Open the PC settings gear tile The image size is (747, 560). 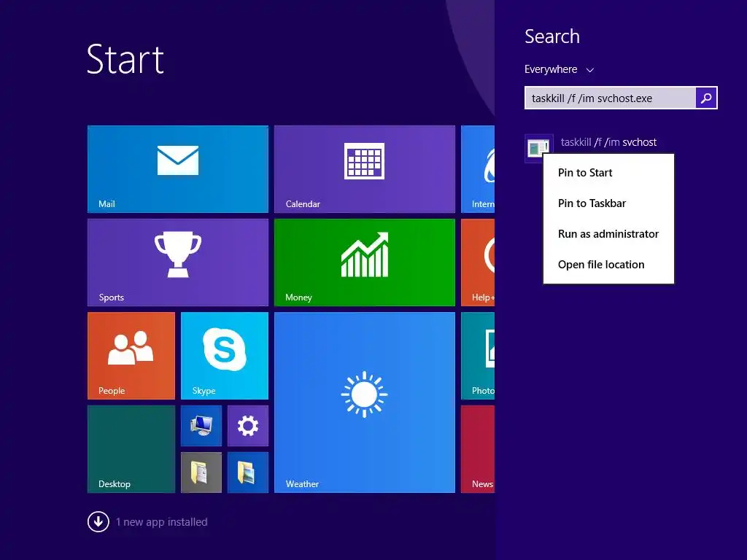point(248,426)
